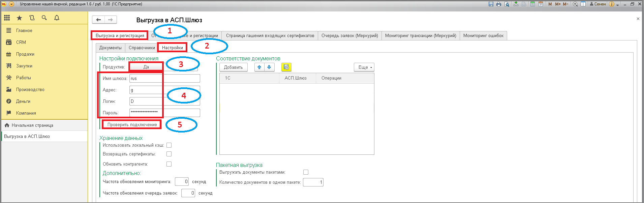Open Очередь заявок (Меркурий) tab
The width and height of the screenshot is (644, 203).
tap(350, 35)
